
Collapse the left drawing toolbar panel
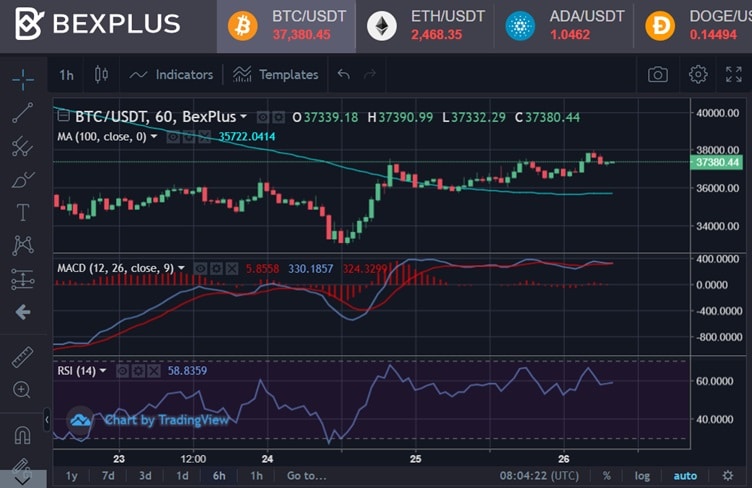click(47, 420)
